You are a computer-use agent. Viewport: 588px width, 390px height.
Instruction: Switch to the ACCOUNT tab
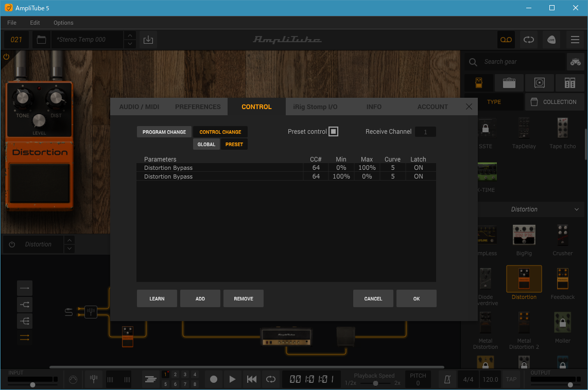(433, 107)
